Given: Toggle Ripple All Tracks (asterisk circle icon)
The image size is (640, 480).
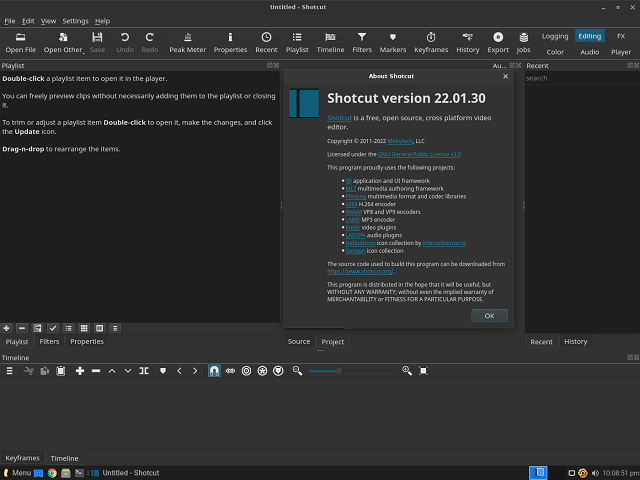Looking at the screenshot, I should [x=262, y=371].
